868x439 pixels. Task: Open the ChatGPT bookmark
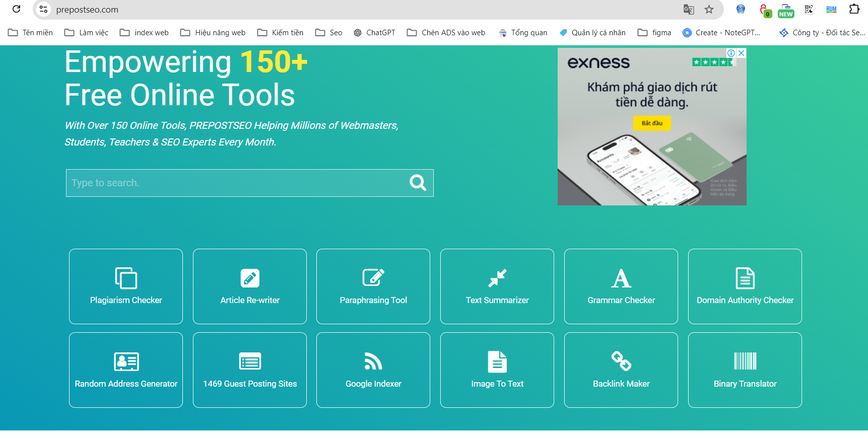(374, 33)
